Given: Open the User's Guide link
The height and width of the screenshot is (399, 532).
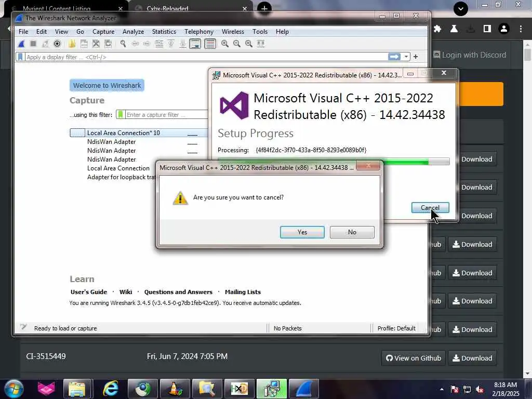Looking at the screenshot, I should click(88, 292).
